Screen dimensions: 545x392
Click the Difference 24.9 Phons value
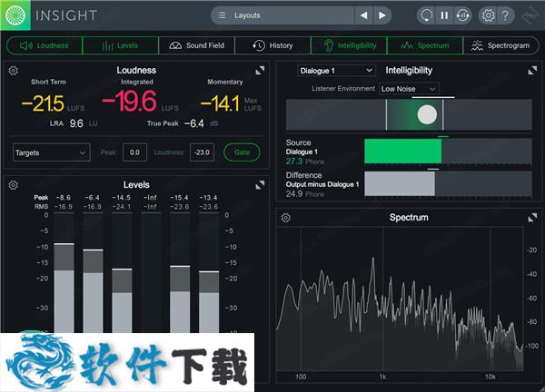[x=294, y=194]
